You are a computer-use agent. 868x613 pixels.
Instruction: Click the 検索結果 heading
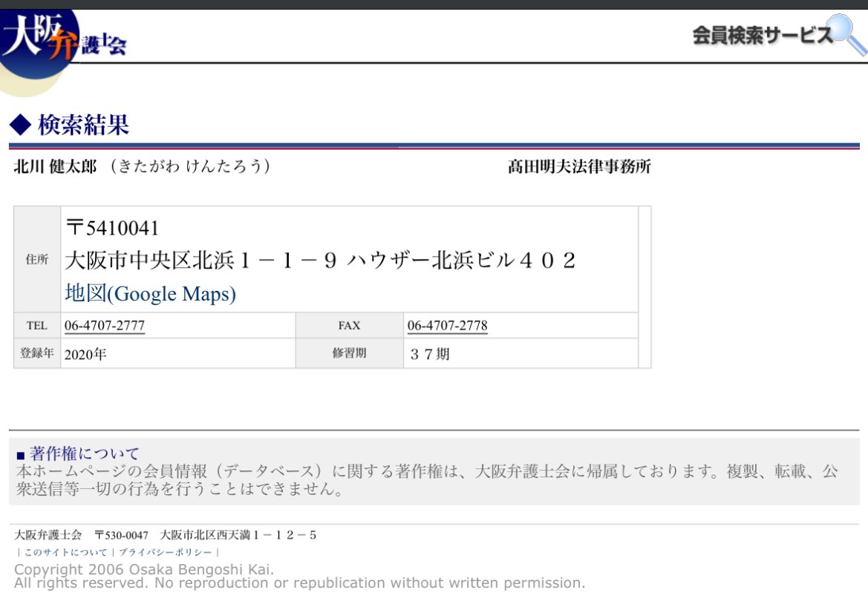[83, 125]
